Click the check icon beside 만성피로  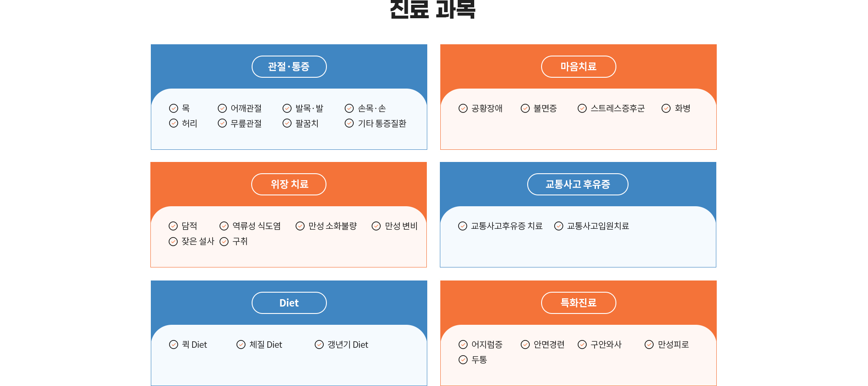(x=649, y=344)
